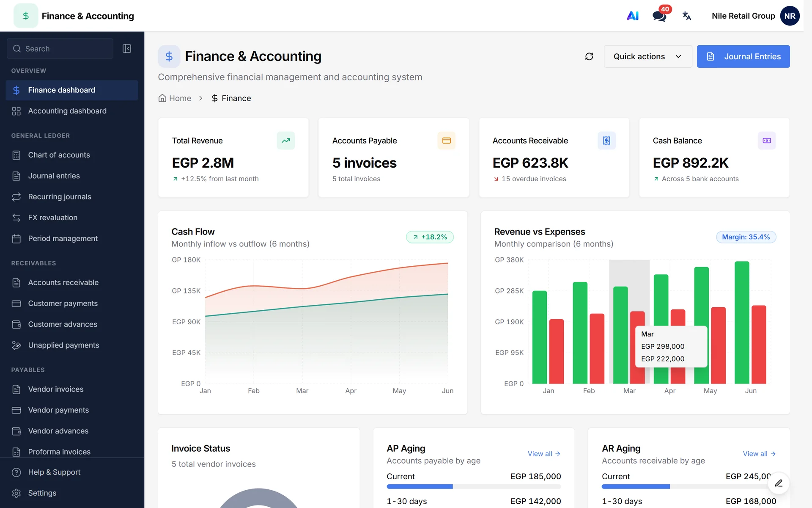Open the AI assistant icon
Viewport: 812px width, 508px height.
[633, 16]
